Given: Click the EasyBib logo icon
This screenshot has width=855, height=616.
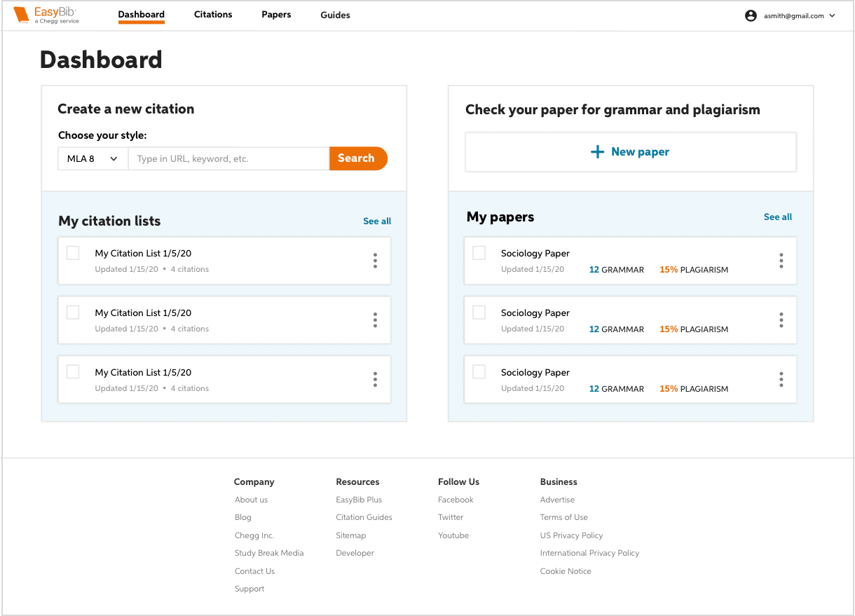Looking at the screenshot, I should click(x=22, y=15).
